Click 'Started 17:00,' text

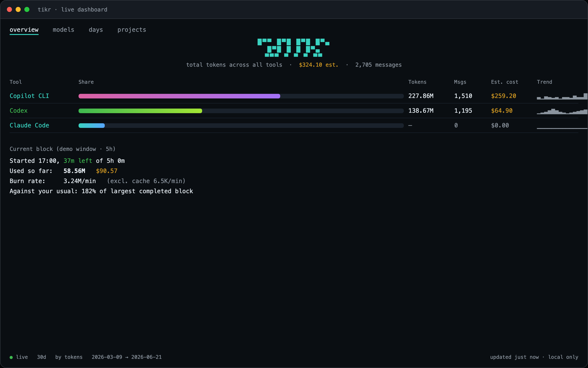(34, 161)
